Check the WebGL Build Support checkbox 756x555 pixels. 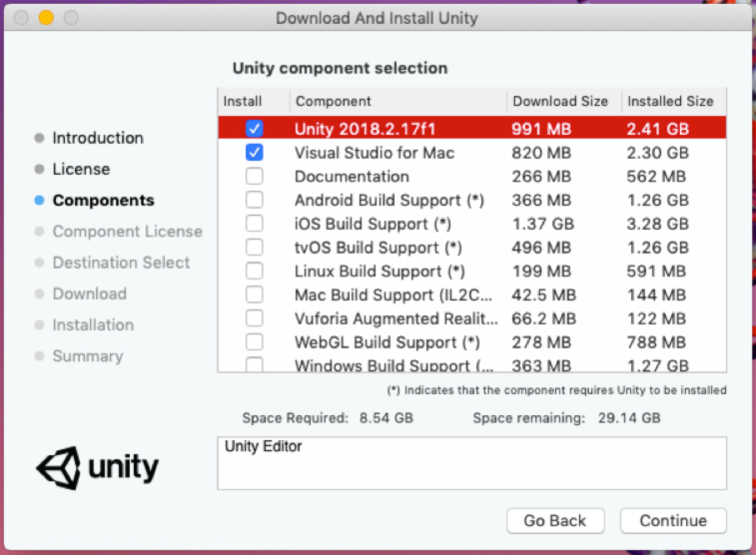click(x=255, y=342)
